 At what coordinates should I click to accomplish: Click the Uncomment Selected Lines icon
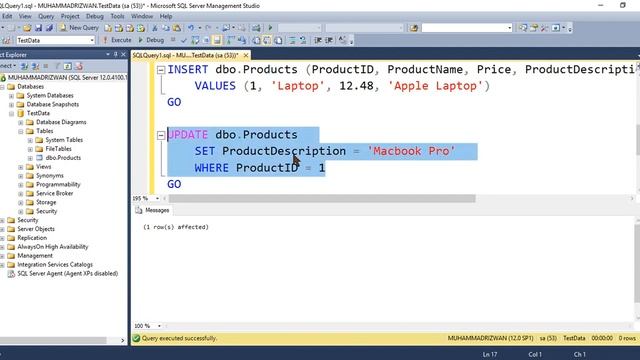point(303,40)
